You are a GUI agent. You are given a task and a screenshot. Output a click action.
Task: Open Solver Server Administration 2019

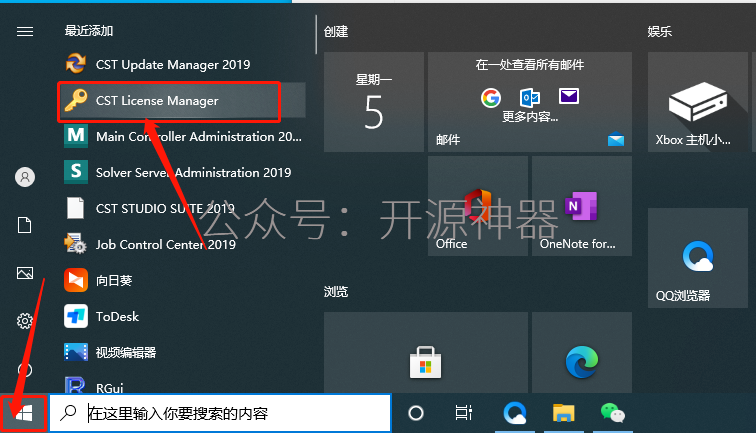pyautogui.click(x=181, y=172)
